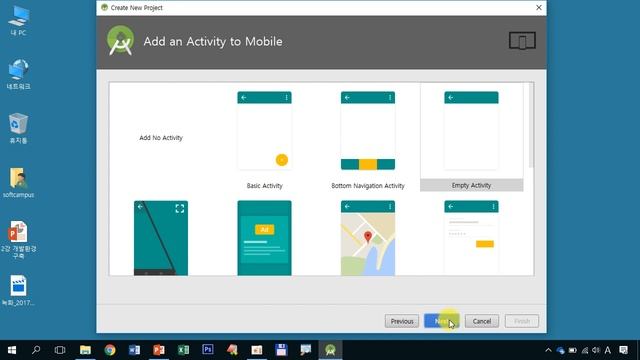Show hidden system tray icons
This screenshot has width=640, height=360.
click(548, 350)
